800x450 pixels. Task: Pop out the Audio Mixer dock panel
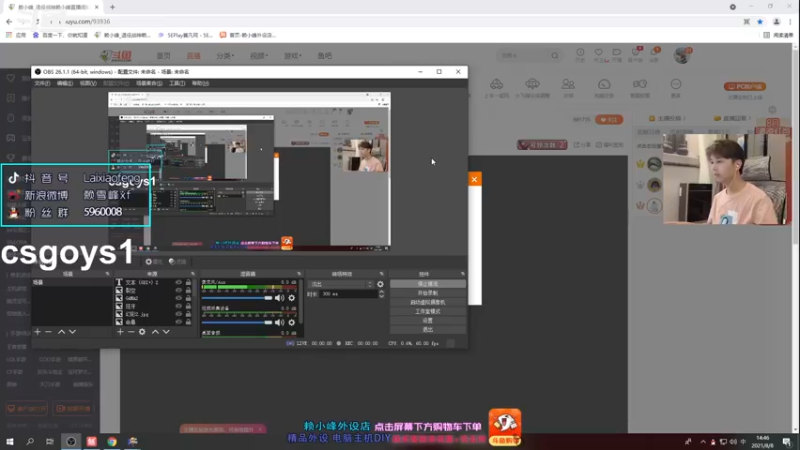point(299,274)
